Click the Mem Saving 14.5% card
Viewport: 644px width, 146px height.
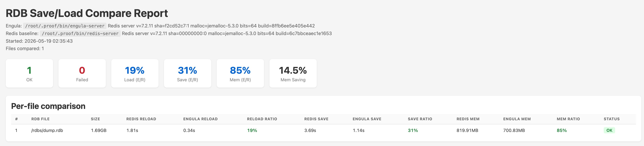(293, 73)
